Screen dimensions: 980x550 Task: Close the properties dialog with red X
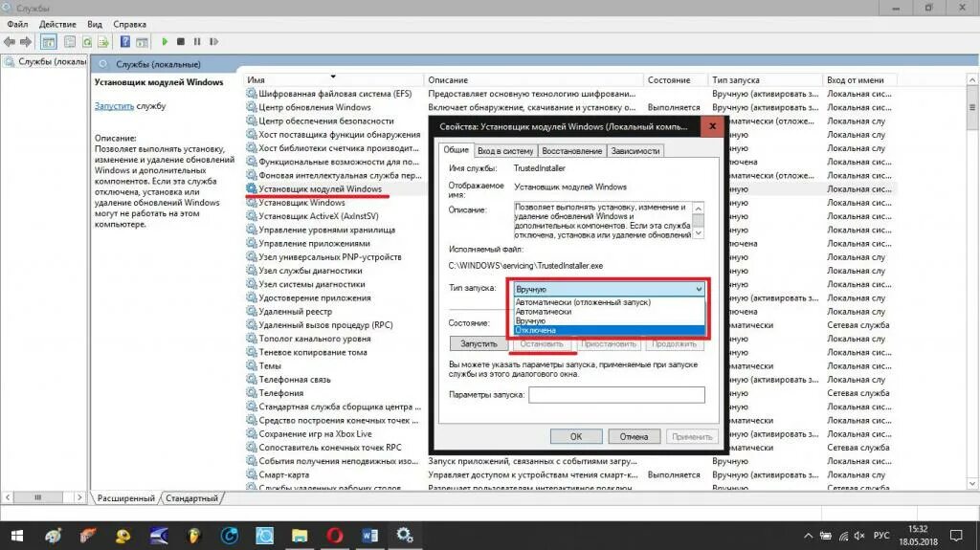tap(712, 126)
